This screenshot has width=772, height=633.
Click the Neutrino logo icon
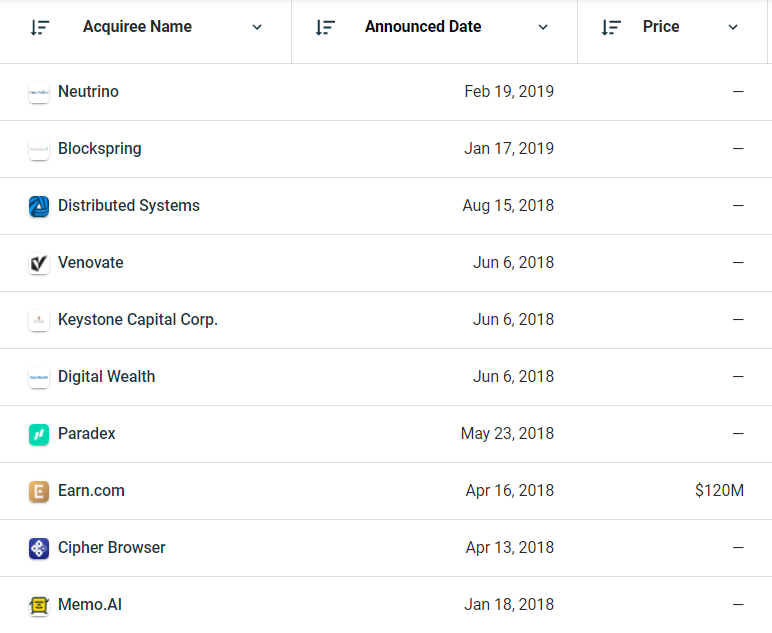click(39, 92)
